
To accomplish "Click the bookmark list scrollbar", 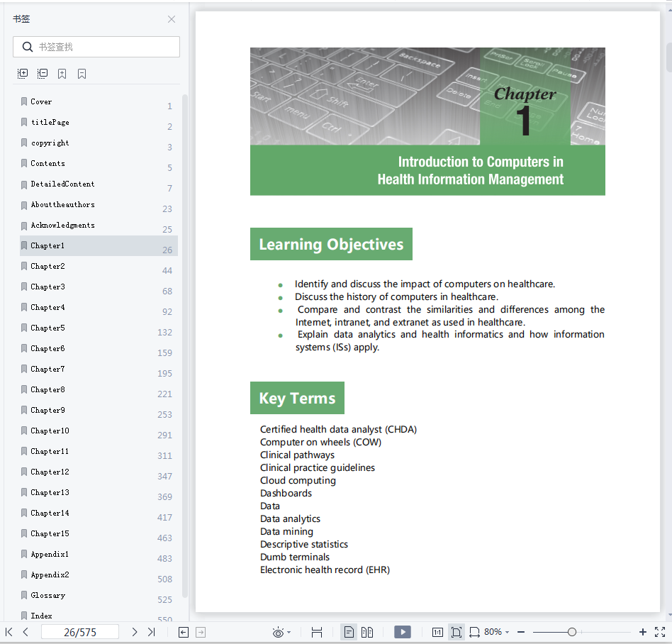I will point(185,345).
